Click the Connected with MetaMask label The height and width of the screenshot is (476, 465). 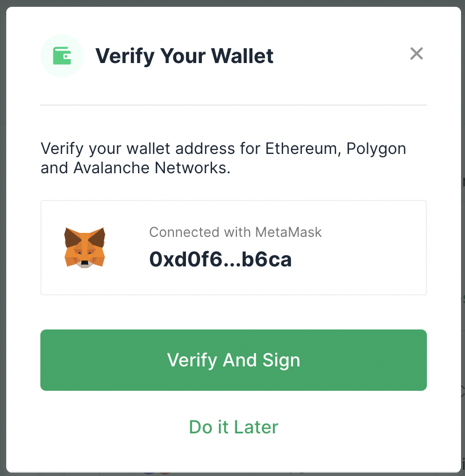click(235, 232)
